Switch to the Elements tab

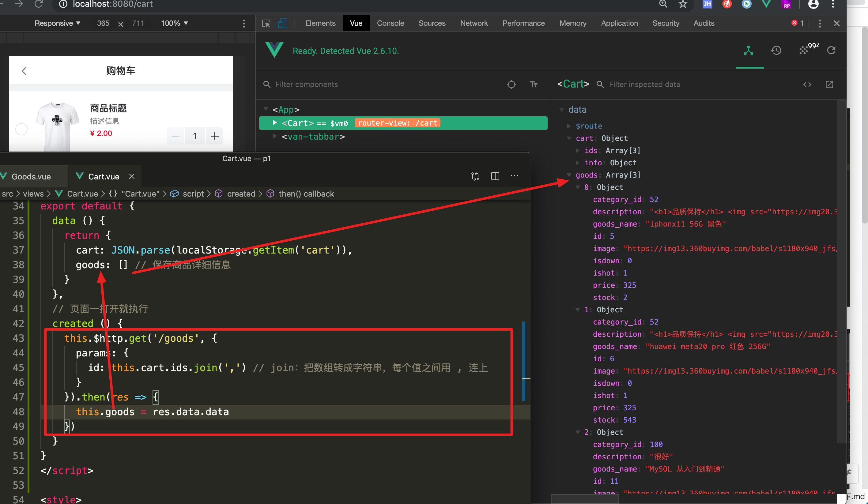(320, 23)
